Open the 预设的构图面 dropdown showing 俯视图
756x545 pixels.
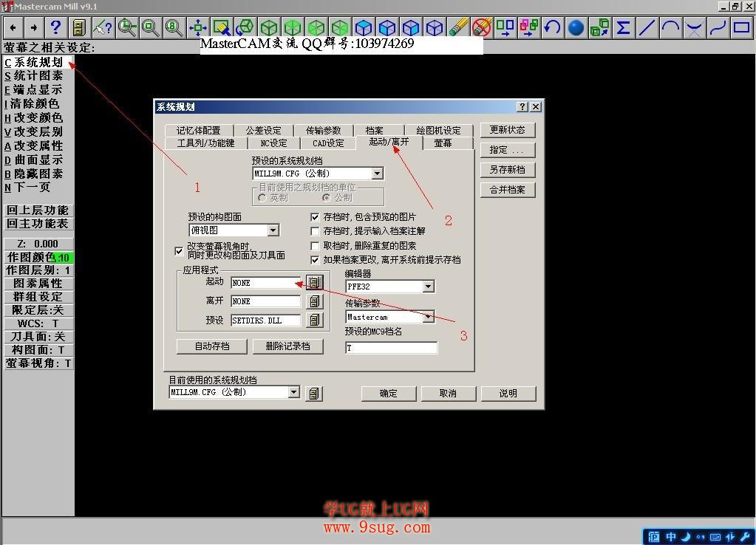pyautogui.click(x=273, y=230)
